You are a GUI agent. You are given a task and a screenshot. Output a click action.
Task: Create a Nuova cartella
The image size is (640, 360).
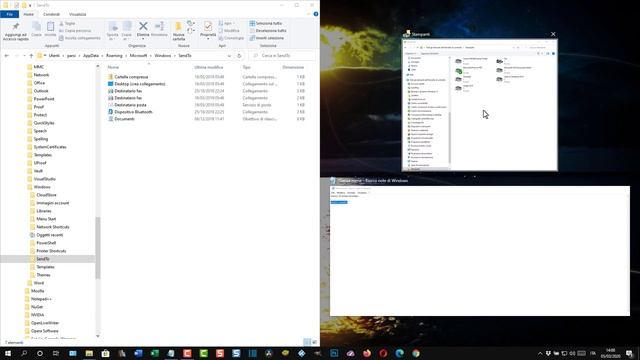(178, 31)
